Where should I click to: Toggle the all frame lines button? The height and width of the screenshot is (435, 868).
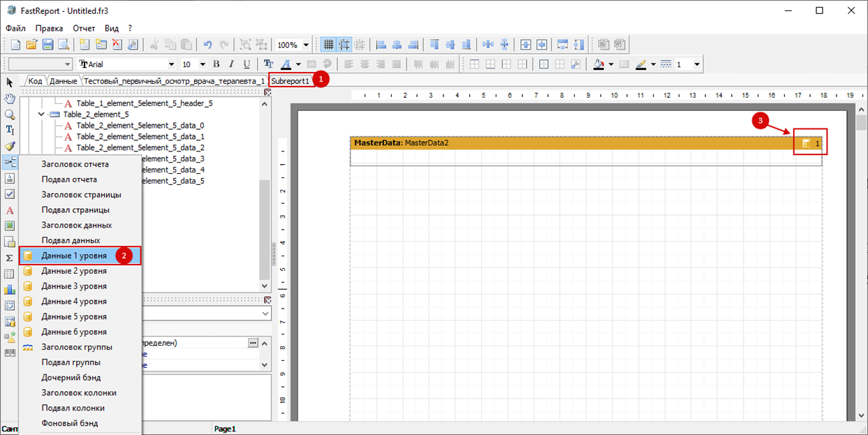tap(543, 64)
